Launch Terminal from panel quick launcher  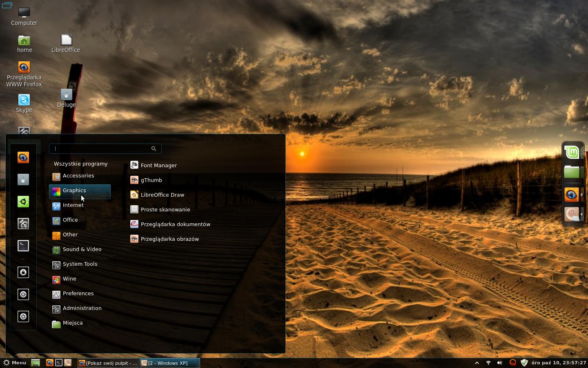coord(59,363)
